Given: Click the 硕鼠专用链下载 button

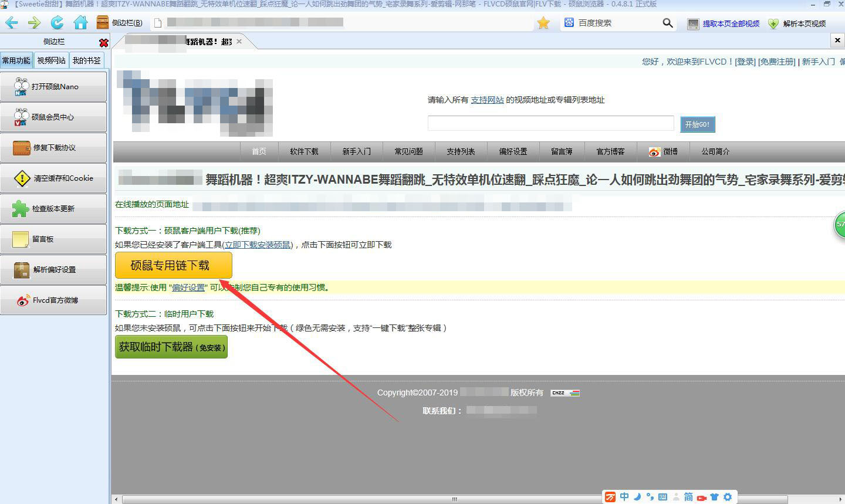Looking at the screenshot, I should pos(174,265).
